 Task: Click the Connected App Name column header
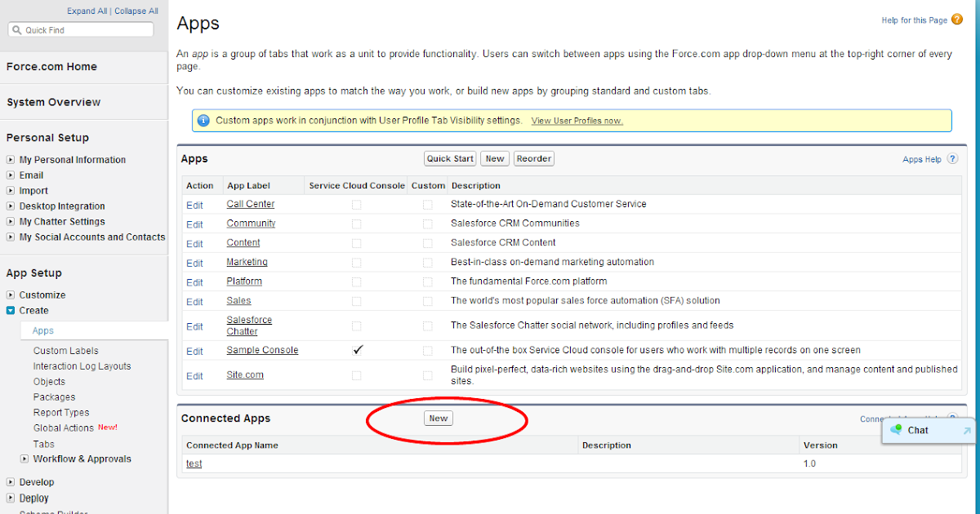[232, 445]
